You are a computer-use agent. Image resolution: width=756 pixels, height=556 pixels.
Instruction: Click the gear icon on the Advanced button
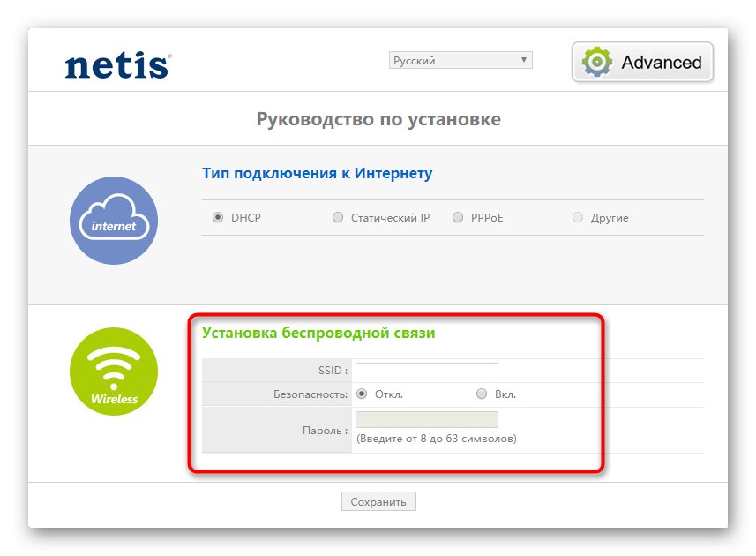click(596, 62)
